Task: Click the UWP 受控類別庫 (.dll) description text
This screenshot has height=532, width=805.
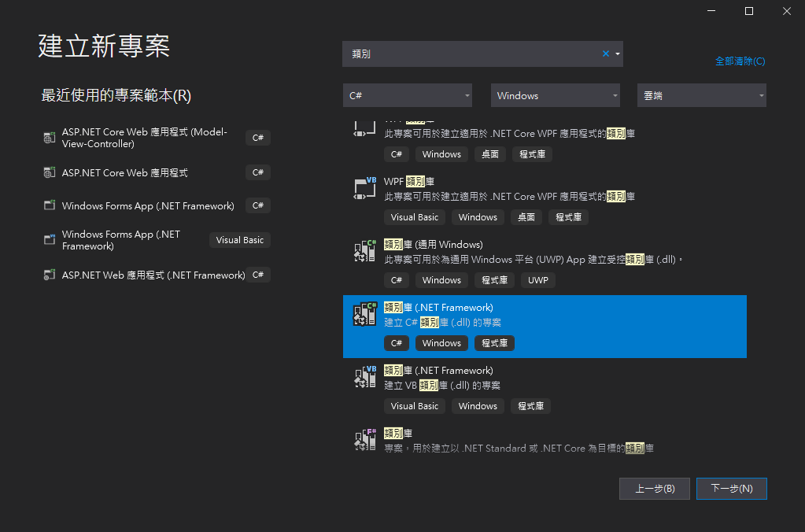Action: pos(534,260)
